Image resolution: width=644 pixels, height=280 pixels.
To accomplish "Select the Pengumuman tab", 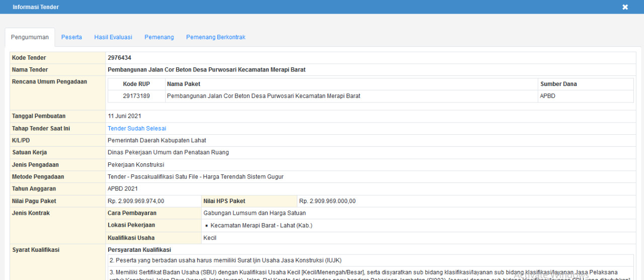I will click(x=30, y=37).
